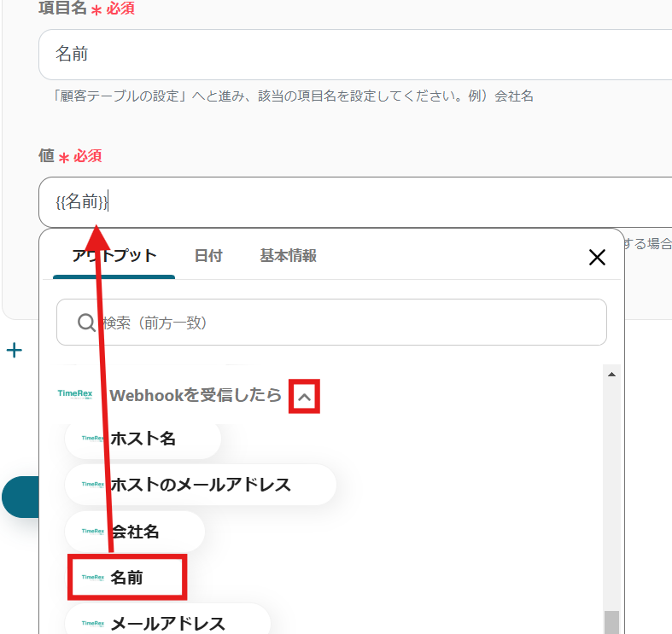This screenshot has height=634, width=672.
Task: Click the TimeRex icon in メールアドレス item
Action: [92, 623]
